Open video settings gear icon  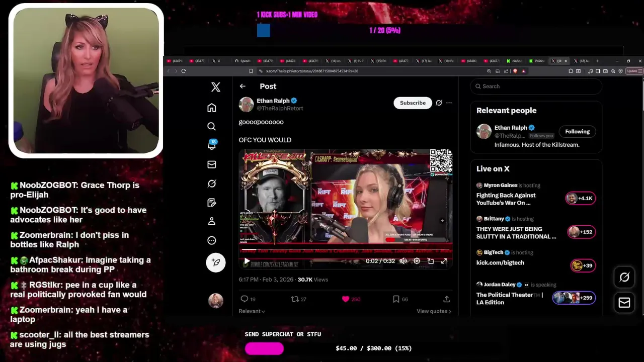(417, 261)
